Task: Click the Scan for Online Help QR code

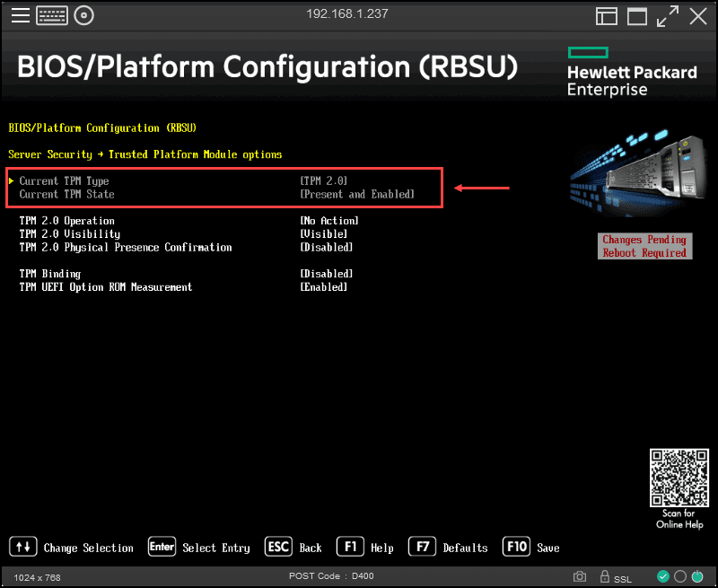Action: pyautogui.click(x=679, y=478)
